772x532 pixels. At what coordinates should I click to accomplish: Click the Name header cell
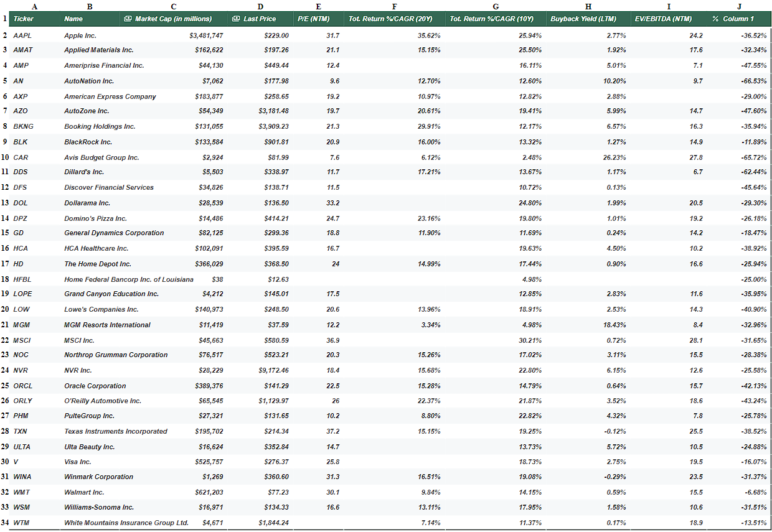tap(90, 19)
